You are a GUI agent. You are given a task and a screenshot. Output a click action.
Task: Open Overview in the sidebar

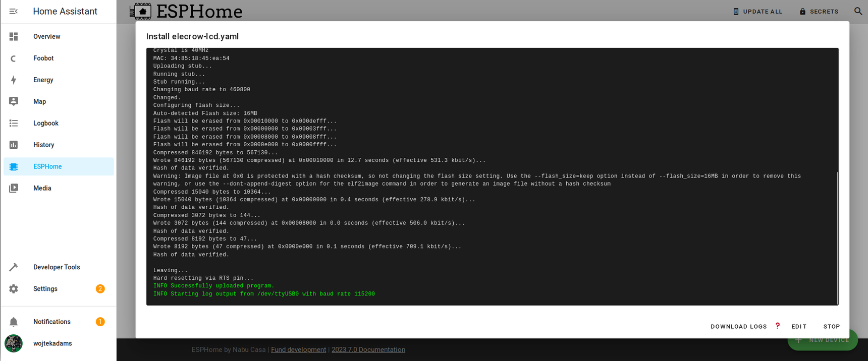(x=59, y=36)
